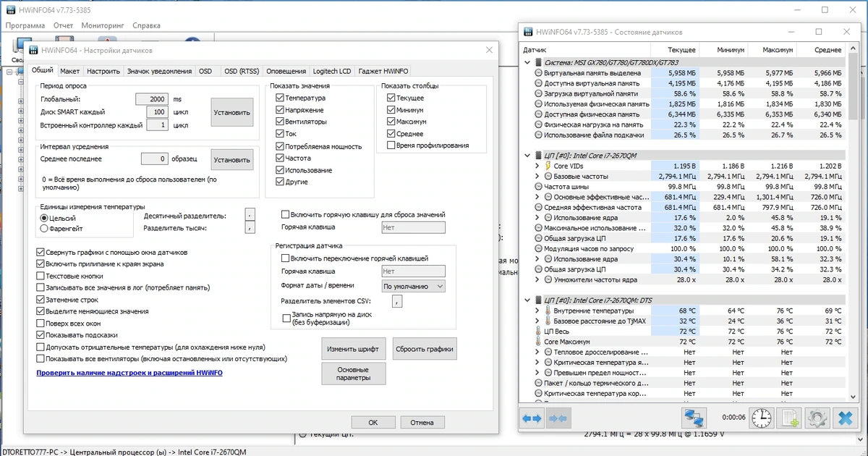Viewport: 868px width, 456px height.
Task: Toggle the Вентиляторы checkbox
Action: (280, 122)
